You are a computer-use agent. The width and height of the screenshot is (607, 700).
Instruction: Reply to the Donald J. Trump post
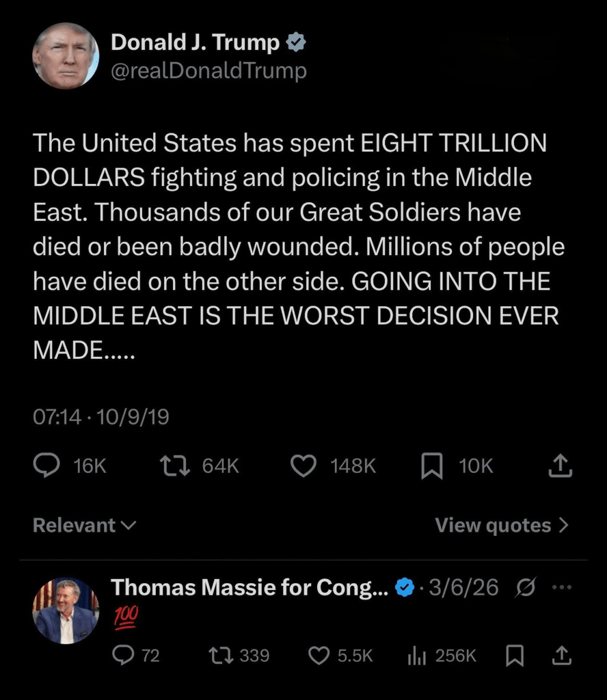(46, 466)
